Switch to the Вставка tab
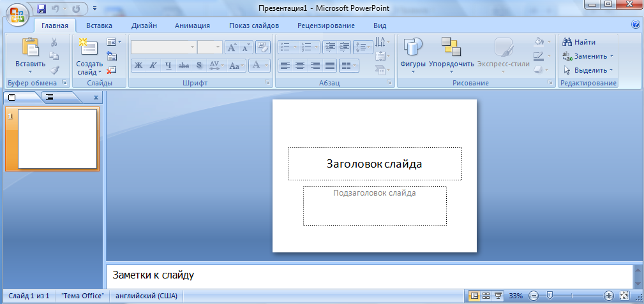Screen dimensions: 644x304 100,25
